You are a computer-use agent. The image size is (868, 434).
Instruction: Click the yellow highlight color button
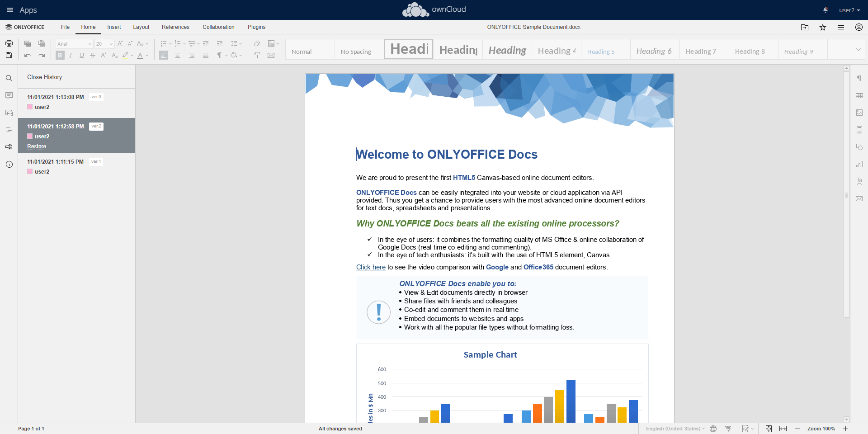click(x=125, y=55)
